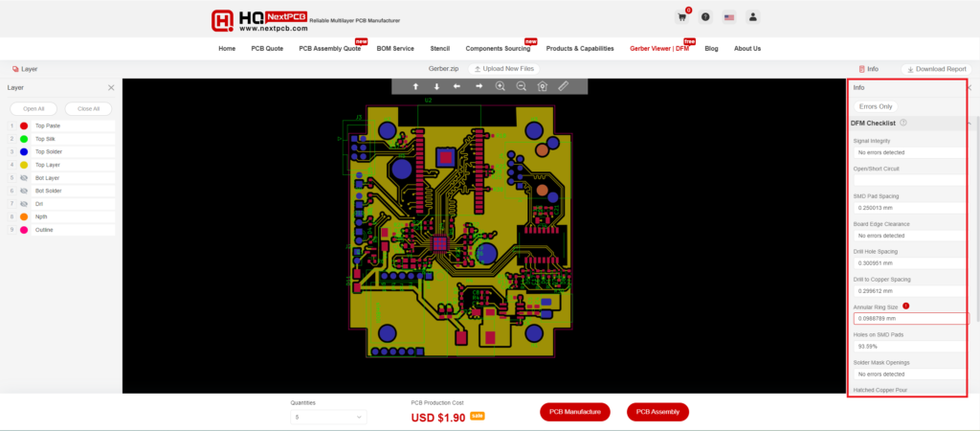
Task: Go to Components Sourcing in navigation
Action: [497, 48]
